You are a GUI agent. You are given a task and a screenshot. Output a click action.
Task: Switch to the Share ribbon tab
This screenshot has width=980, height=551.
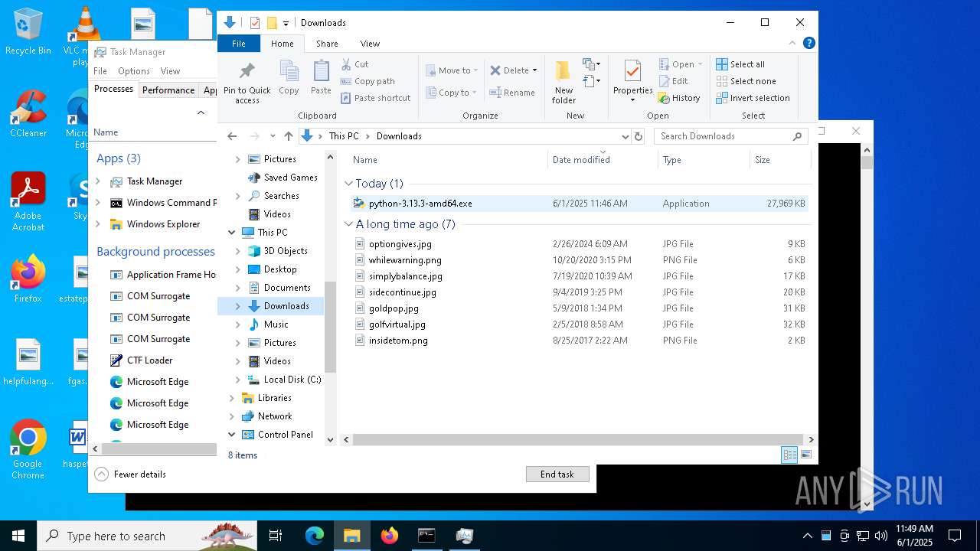(x=327, y=44)
